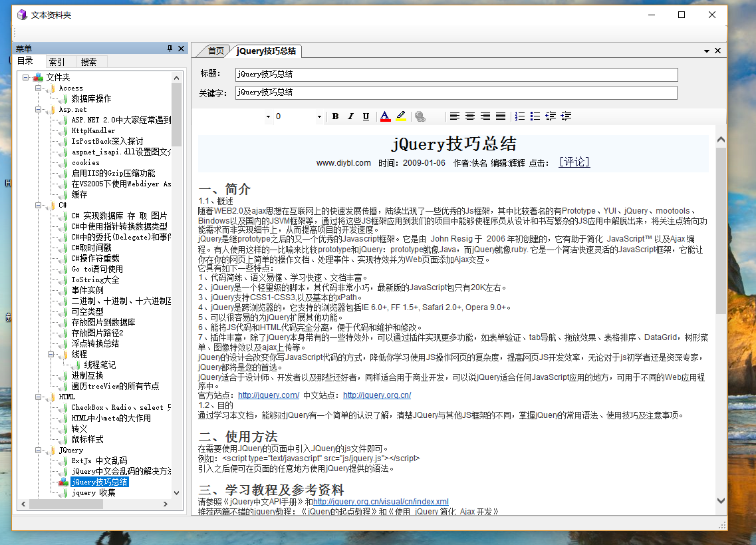756x545 pixels.
Task: Open the 索引 tab
Action: [x=57, y=62]
